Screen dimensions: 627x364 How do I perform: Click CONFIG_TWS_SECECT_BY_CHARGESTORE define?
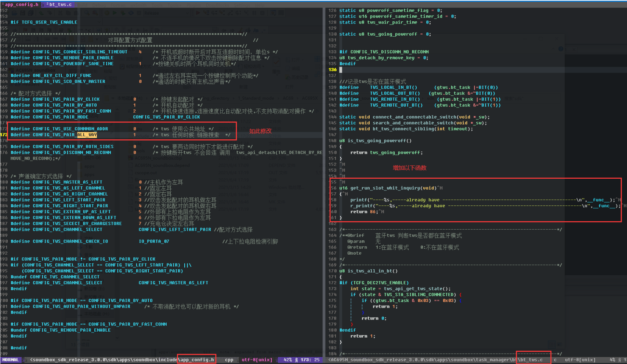click(x=77, y=224)
